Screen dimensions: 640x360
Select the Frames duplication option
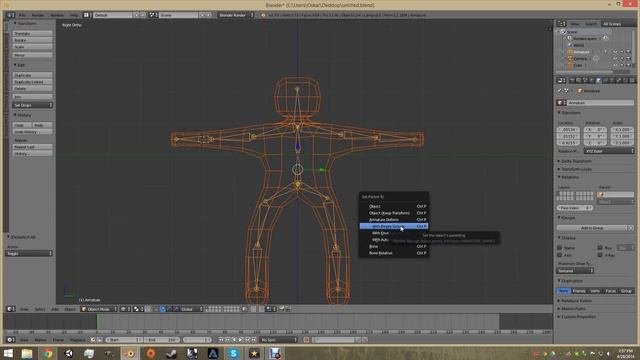579,291
